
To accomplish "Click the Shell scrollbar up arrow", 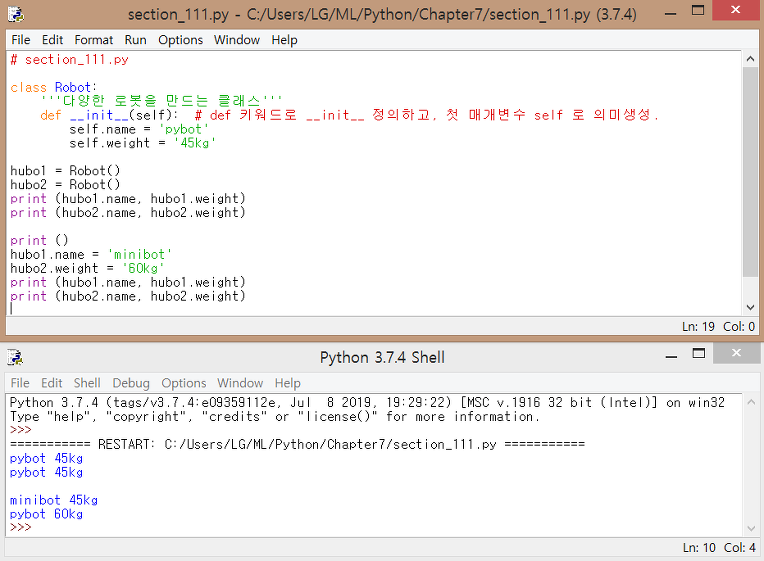I will click(751, 403).
